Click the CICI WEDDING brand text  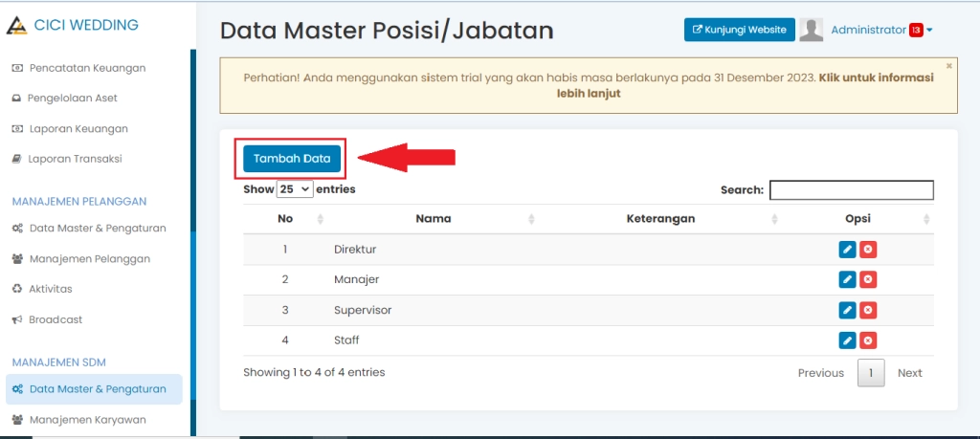tap(86, 25)
